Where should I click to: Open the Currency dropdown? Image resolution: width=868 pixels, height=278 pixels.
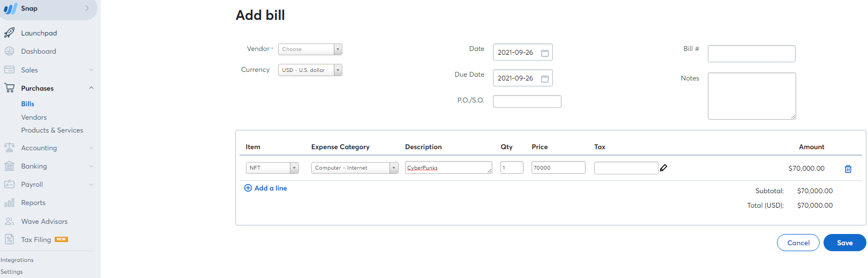310,70
